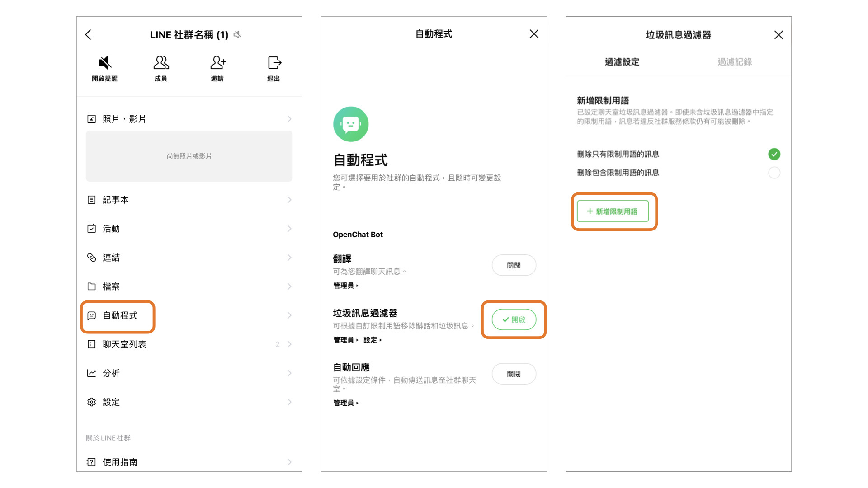The height and width of the screenshot is (488, 868).
Task: Click the 使用指南 help icon
Action: point(91,462)
